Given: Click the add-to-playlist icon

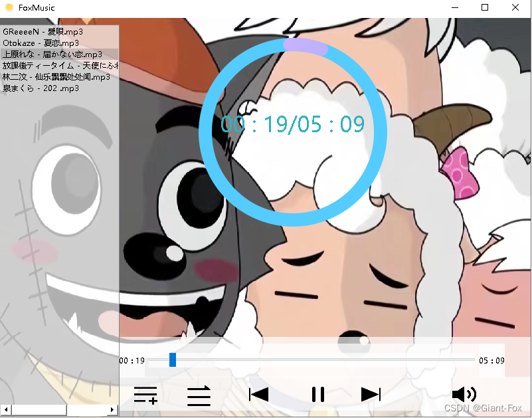Looking at the screenshot, I should 145,395.
